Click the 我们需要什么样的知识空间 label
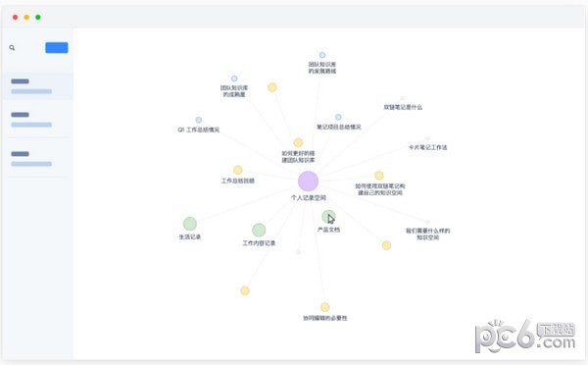Screen dimensions: 588x365 (x=428, y=234)
